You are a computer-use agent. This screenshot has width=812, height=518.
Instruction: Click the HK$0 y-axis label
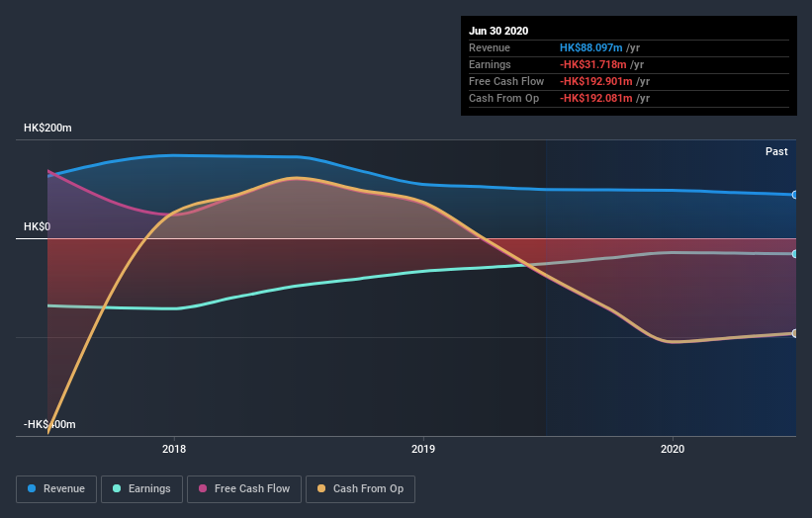(x=37, y=226)
